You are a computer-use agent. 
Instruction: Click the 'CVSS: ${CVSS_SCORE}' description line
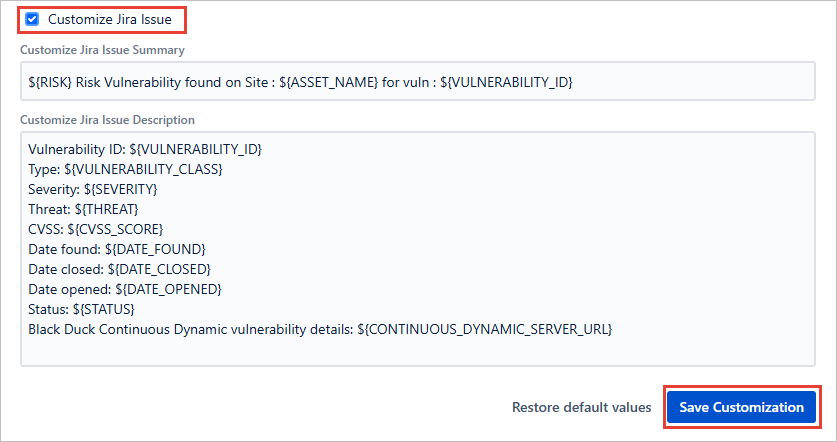point(95,229)
